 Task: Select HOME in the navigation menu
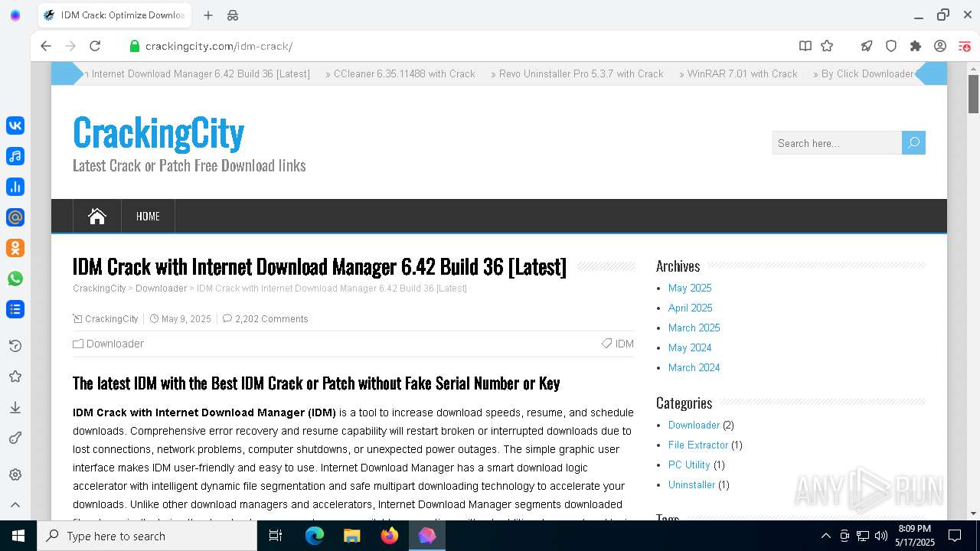tap(148, 216)
